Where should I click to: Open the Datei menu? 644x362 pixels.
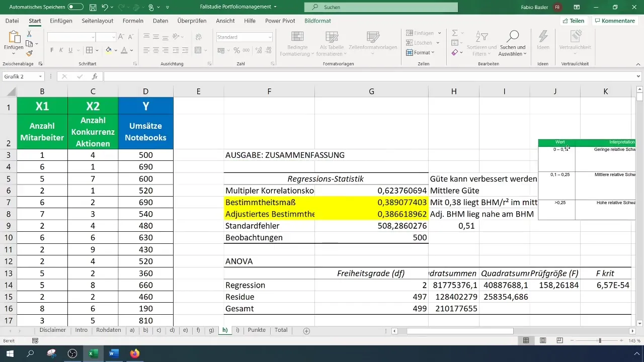point(12,21)
